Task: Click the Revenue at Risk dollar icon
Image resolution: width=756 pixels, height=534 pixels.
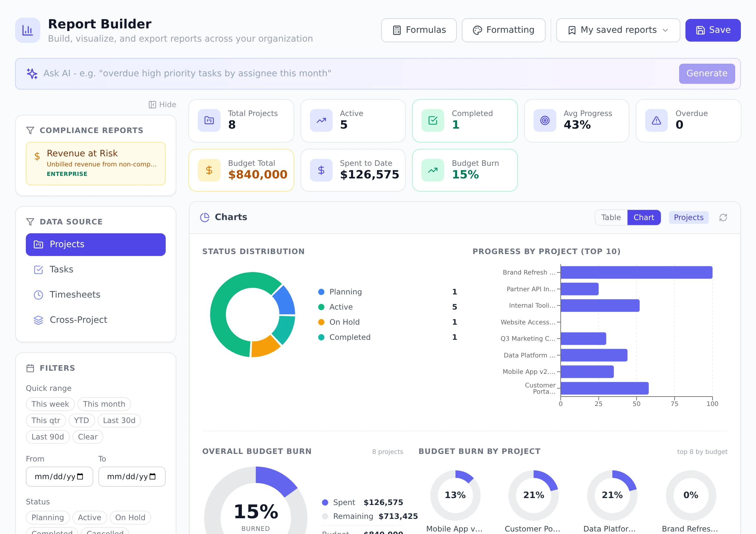Action: point(37,156)
